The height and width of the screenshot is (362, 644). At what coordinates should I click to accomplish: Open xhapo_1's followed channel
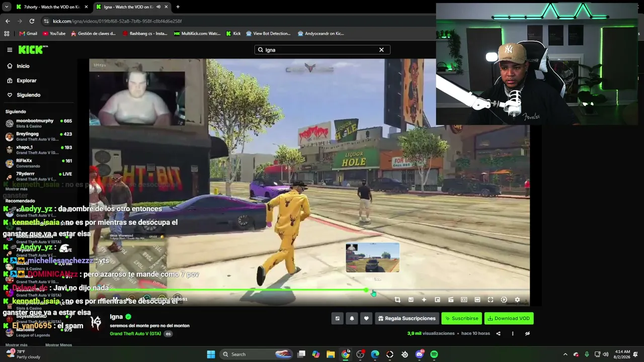39,150
